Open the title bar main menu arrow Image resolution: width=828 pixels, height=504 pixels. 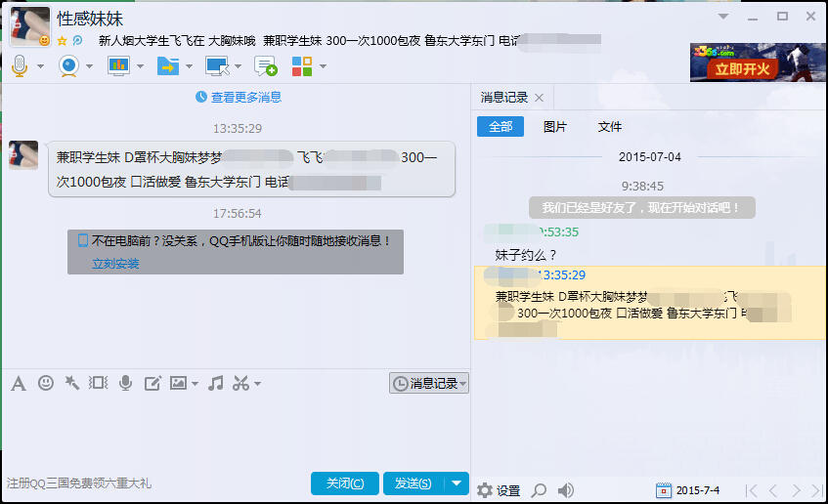[723, 17]
